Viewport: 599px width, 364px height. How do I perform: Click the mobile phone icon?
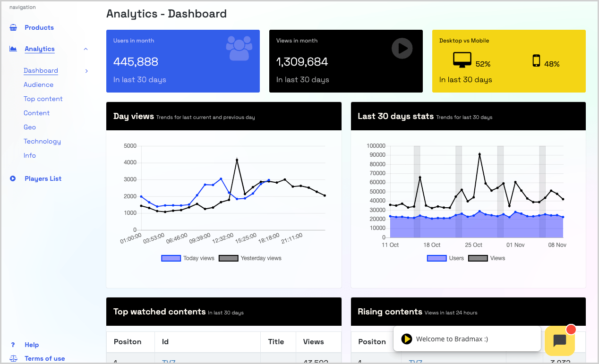536,61
